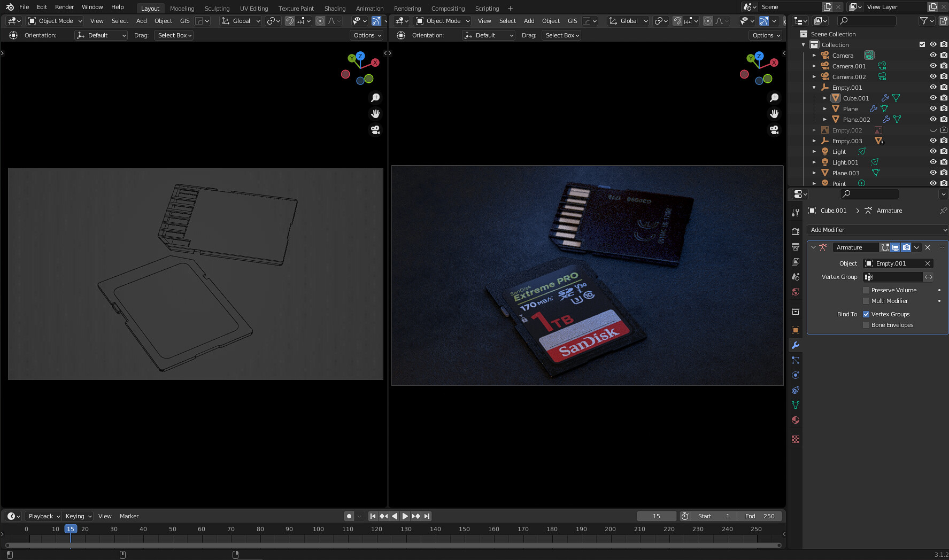Screen dimensions: 949x560
Task: Jump to next keyframe
Action: click(x=415, y=516)
